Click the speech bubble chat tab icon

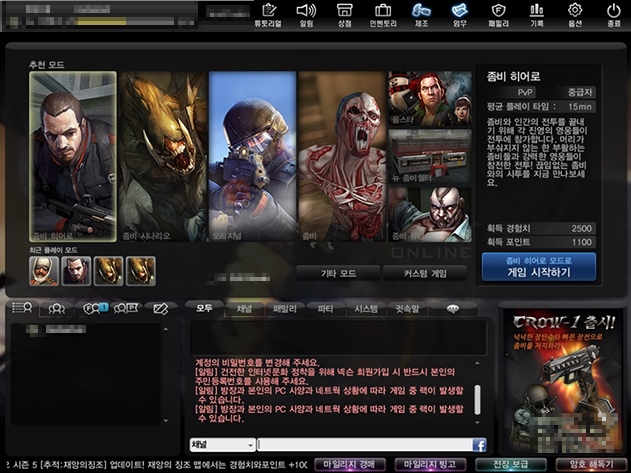453,309
